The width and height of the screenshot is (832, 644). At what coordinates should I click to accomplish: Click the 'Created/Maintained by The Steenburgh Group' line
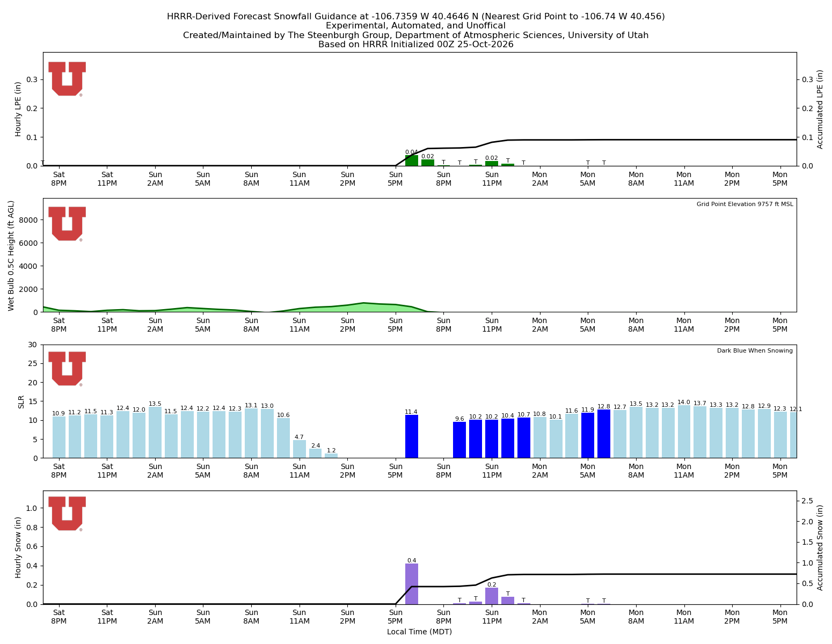416,35
